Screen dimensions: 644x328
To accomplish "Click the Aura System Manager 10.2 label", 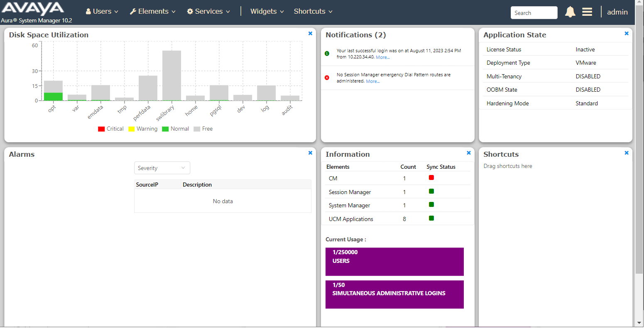I will pyautogui.click(x=37, y=20).
